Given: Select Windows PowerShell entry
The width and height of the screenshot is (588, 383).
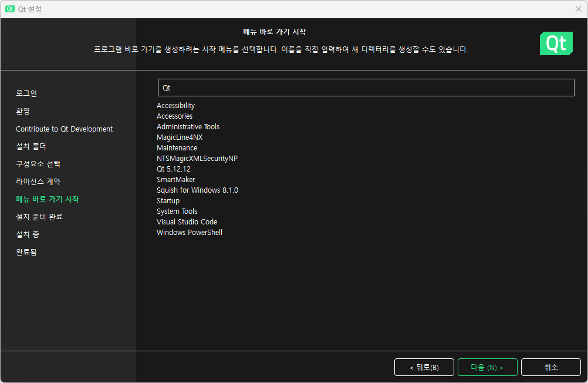Looking at the screenshot, I should [x=190, y=233].
